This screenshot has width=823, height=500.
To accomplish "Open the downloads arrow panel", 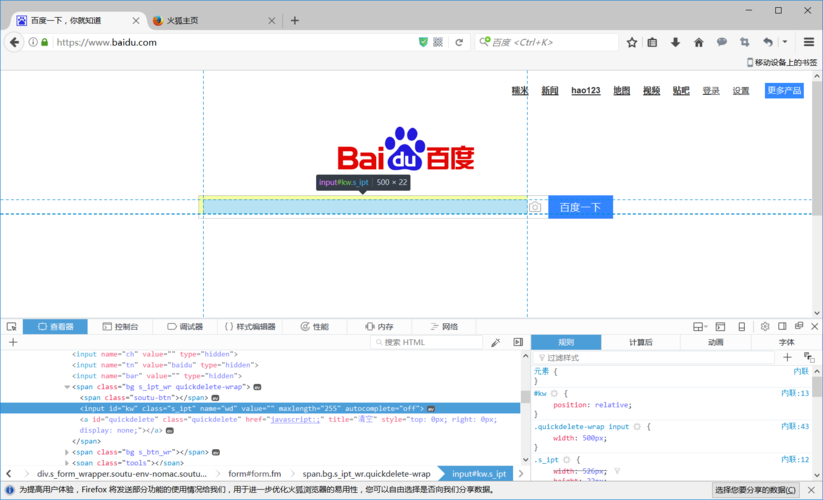I will click(x=676, y=42).
